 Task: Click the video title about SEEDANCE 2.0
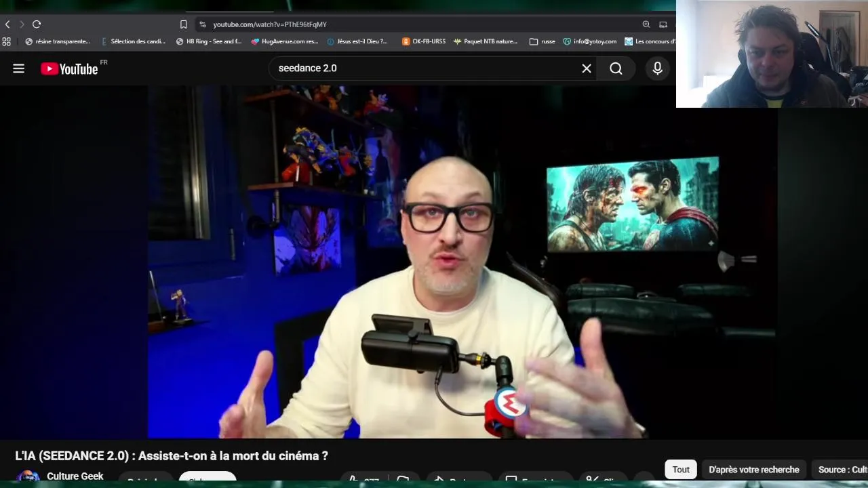click(172, 456)
